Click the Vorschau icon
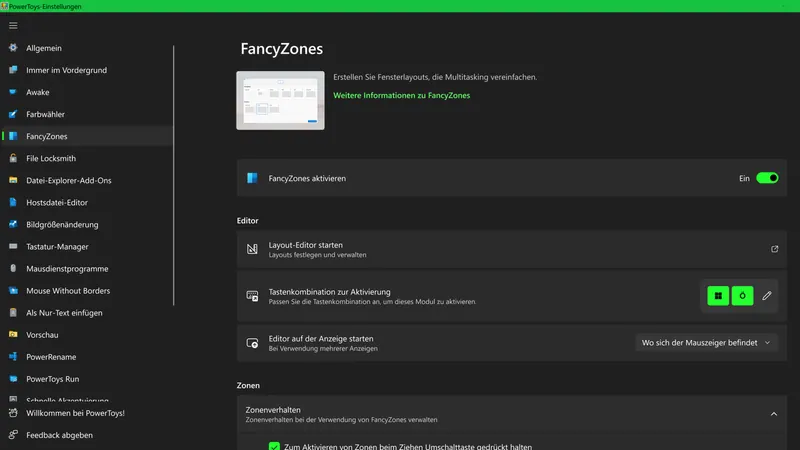Screen dimensions: 800x450 pos(13,335)
